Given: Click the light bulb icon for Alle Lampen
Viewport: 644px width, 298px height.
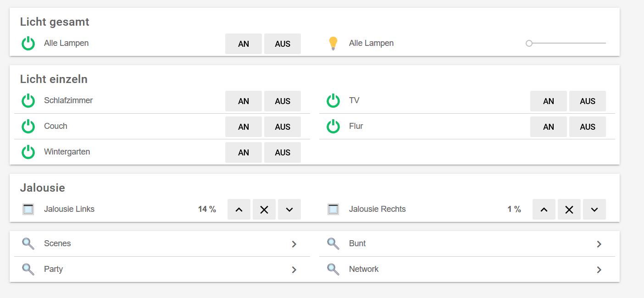Looking at the screenshot, I should (x=333, y=44).
